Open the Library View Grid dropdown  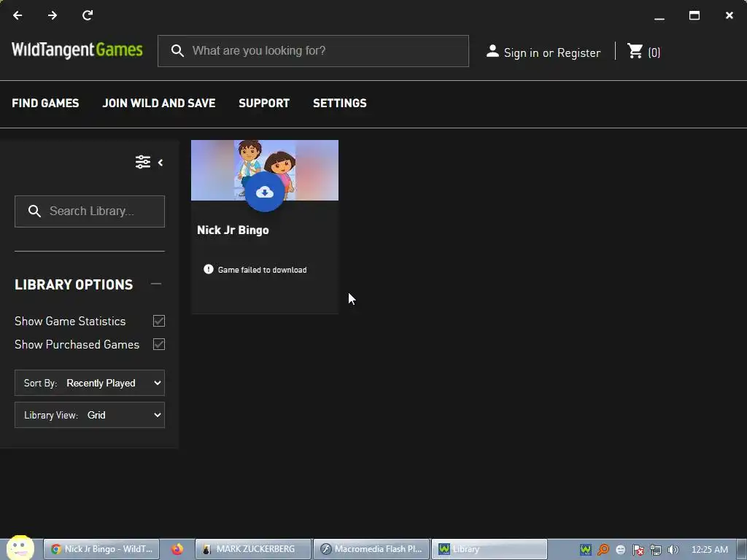coord(90,415)
